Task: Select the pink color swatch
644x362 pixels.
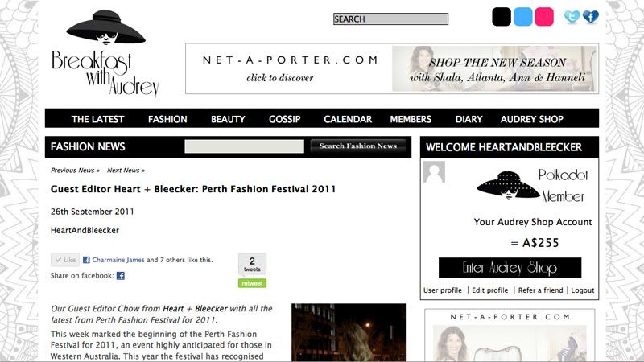Action: point(544,17)
